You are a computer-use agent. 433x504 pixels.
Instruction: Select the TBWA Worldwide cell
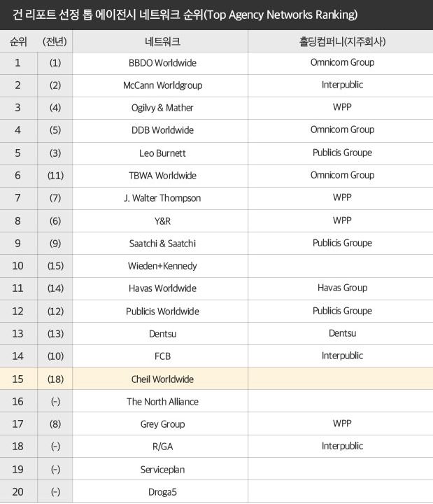pyautogui.click(x=162, y=176)
